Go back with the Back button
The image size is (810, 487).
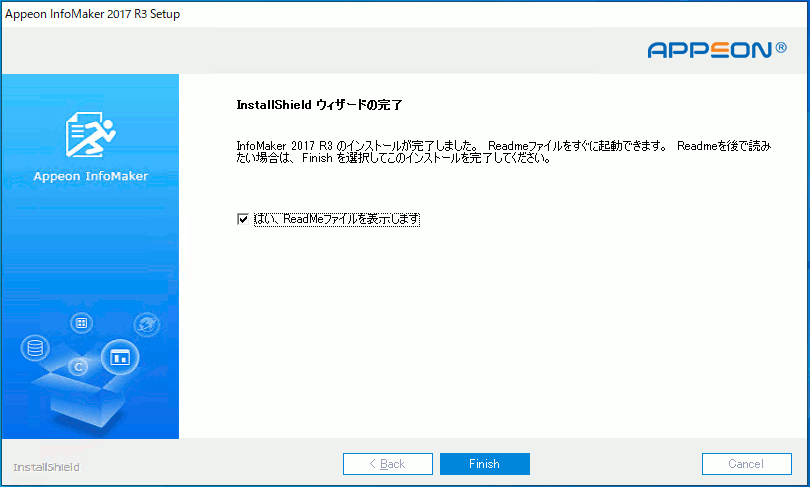[387, 464]
